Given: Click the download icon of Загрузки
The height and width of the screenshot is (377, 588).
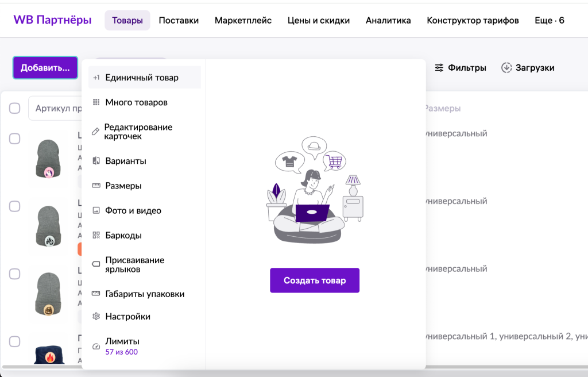Looking at the screenshot, I should coord(506,68).
